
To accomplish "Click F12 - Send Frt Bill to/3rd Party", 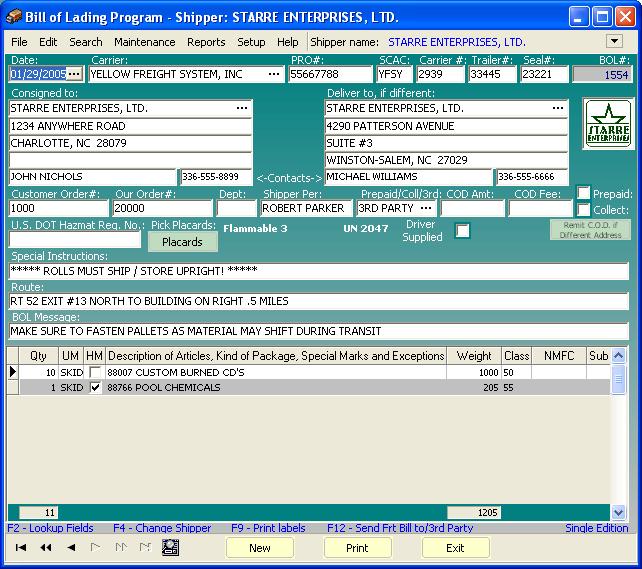I will click(x=400, y=528).
